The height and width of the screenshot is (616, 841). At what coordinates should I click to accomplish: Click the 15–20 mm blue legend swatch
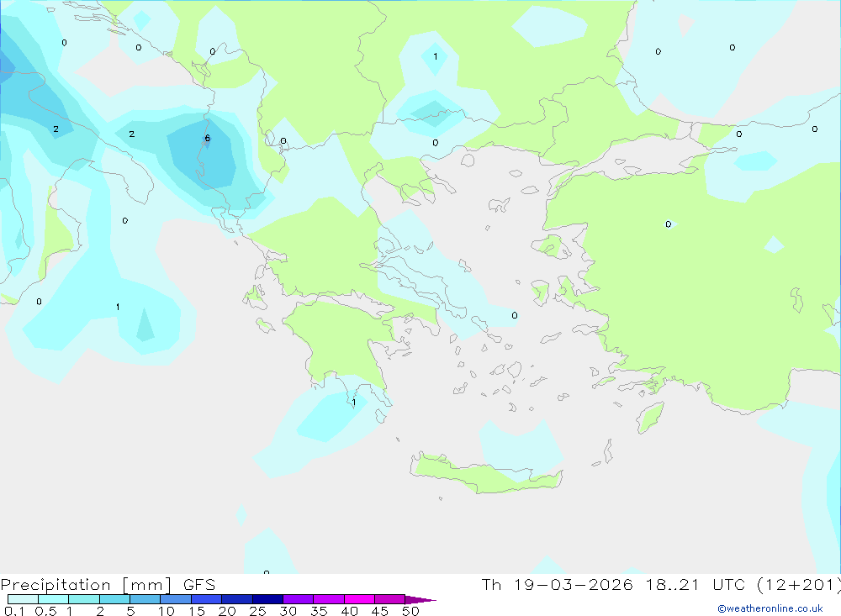point(206,599)
